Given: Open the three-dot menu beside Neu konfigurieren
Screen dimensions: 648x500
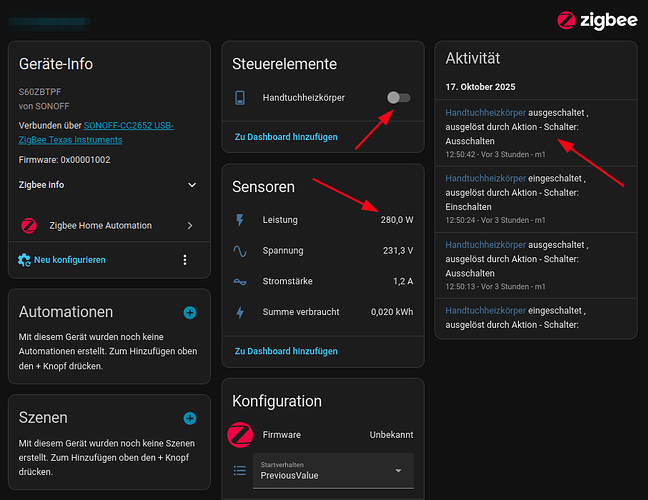Looking at the screenshot, I should 184,260.
